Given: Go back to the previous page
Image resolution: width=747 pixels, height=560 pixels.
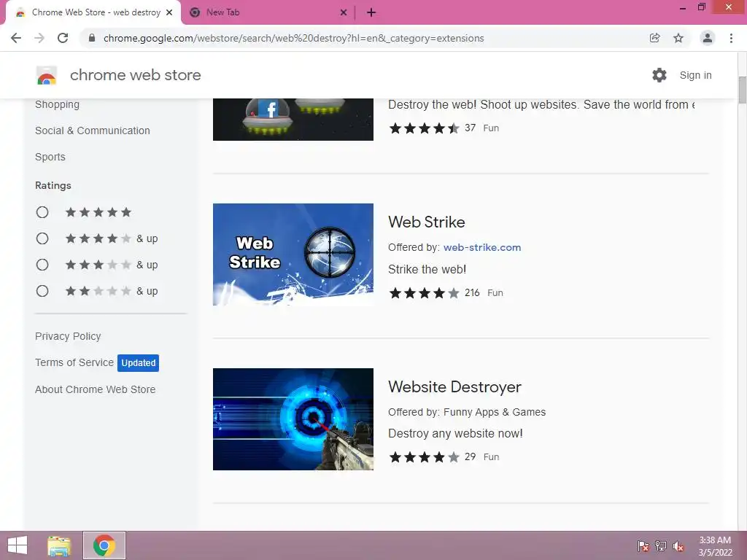Looking at the screenshot, I should (x=16, y=38).
